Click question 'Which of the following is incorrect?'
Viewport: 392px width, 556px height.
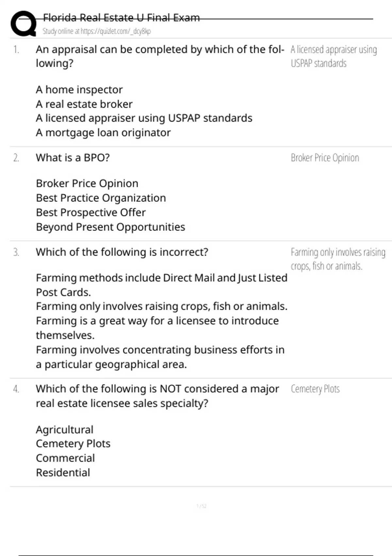pos(122,252)
